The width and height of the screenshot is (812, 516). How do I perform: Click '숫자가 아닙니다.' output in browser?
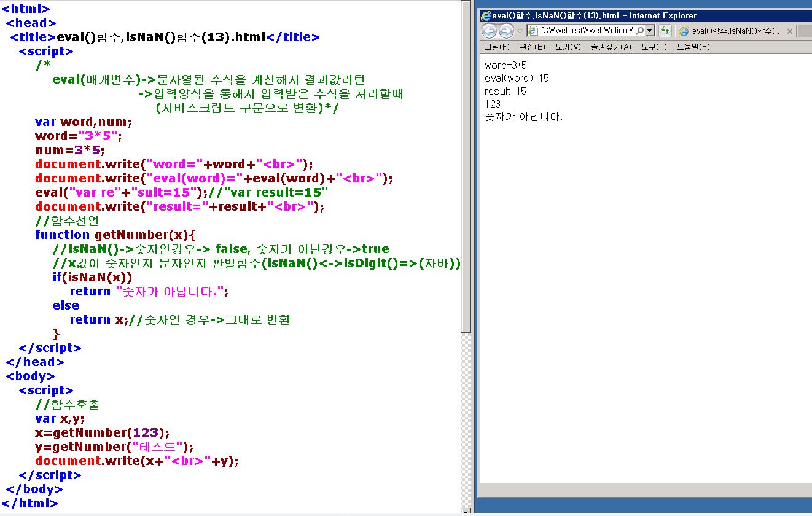pyautogui.click(x=523, y=117)
